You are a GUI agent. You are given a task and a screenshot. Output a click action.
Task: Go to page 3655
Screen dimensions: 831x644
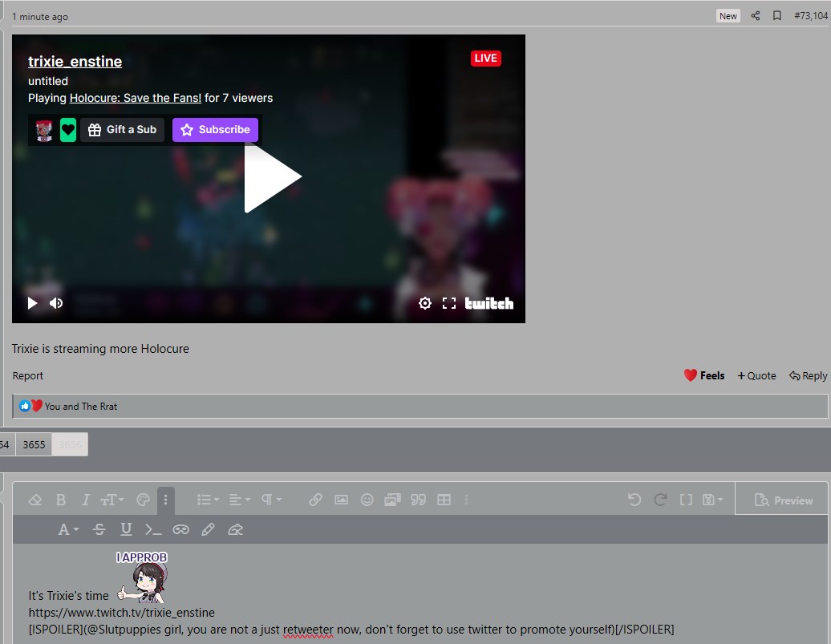click(x=34, y=444)
